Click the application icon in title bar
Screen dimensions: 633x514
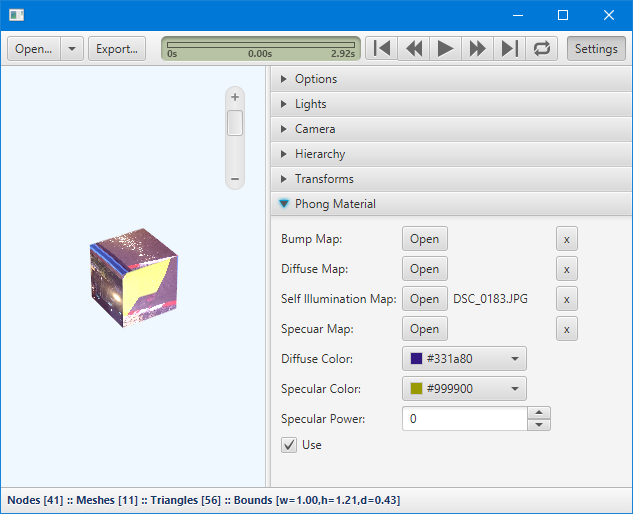pyautogui.click(x=17, y=15)
